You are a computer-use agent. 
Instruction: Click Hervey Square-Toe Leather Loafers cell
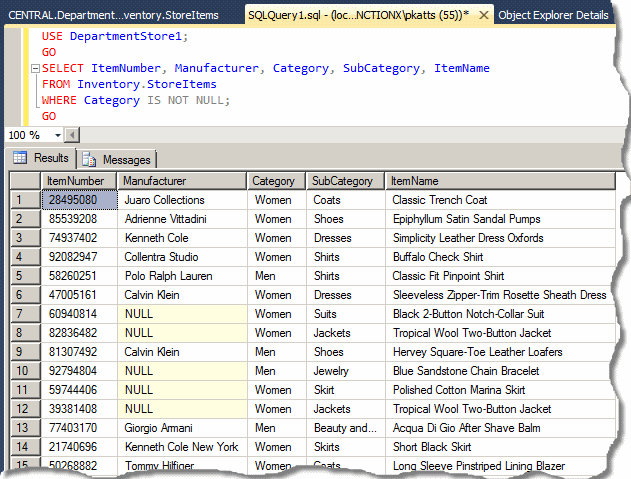click(500, 352)
